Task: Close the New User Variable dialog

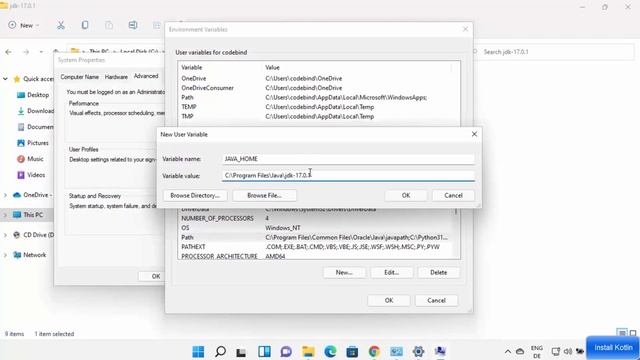Action: [474, 134]
